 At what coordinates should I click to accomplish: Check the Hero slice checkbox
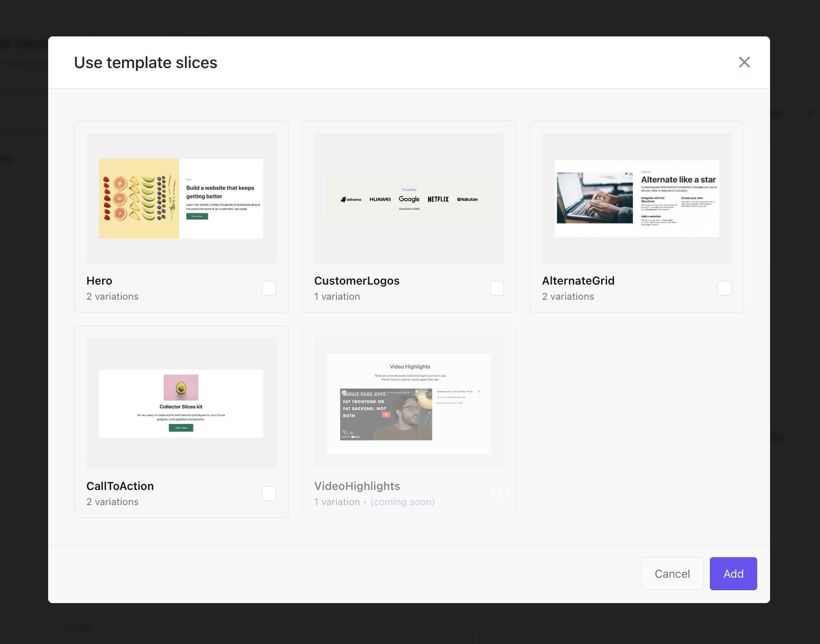269,288
